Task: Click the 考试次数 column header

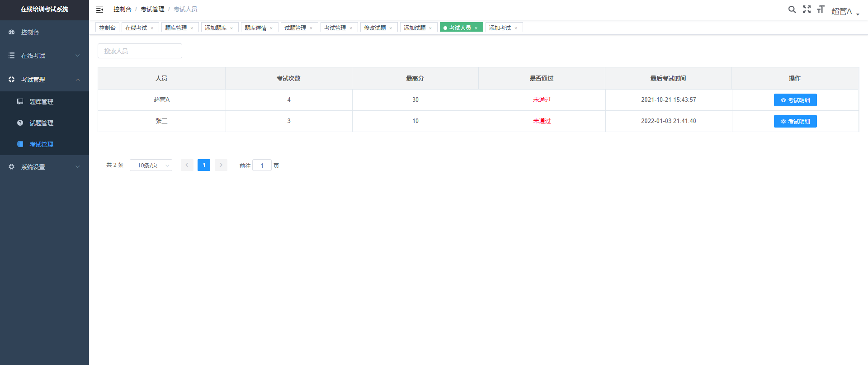Action: [288, 78]
